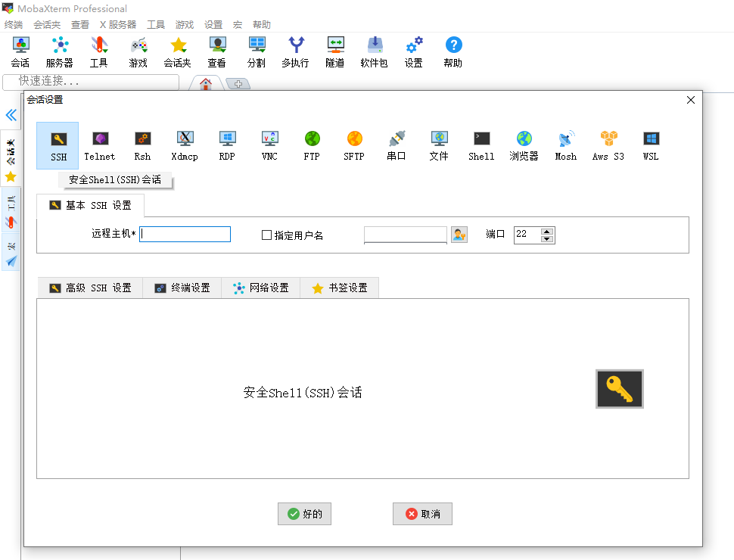Open the 隧道 tunneling toolbar button
This screenshot has width=734, height=560.
[334, 52]
